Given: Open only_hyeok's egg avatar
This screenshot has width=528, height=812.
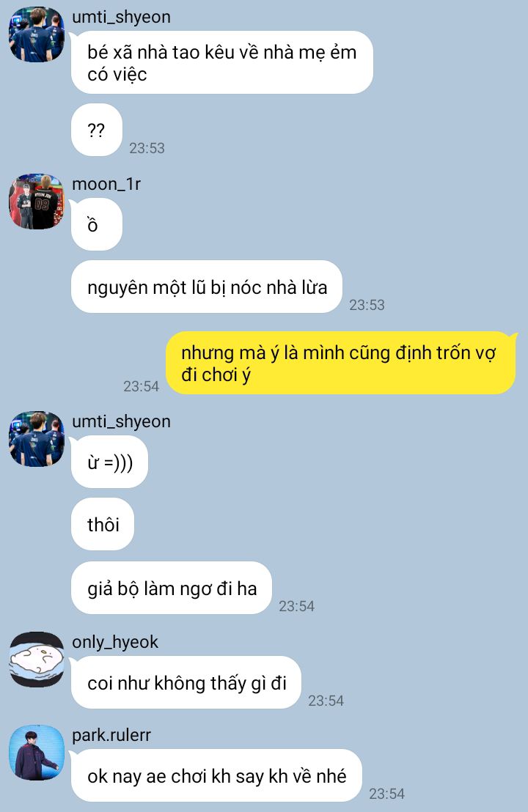Looking at the screenshot, I should click(36, 660).
